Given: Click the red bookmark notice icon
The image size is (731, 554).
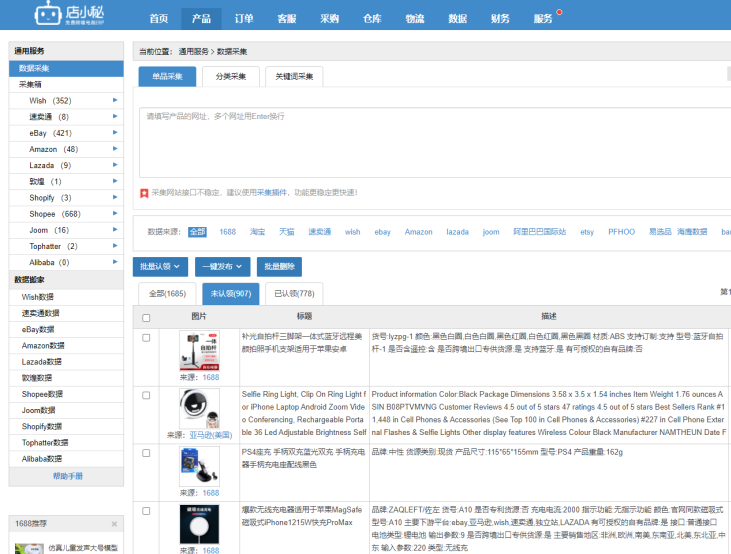Looking at the screenshot, I should tap(144, 193).
